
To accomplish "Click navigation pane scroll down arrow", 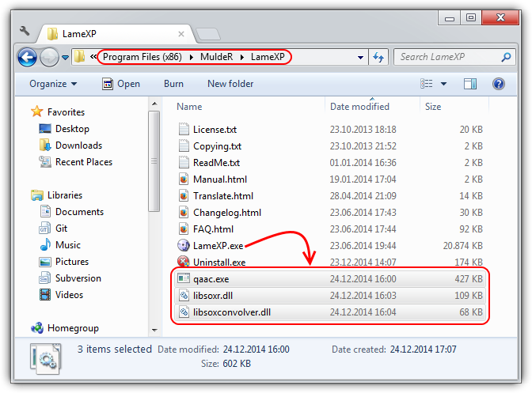I will point(154,330).
